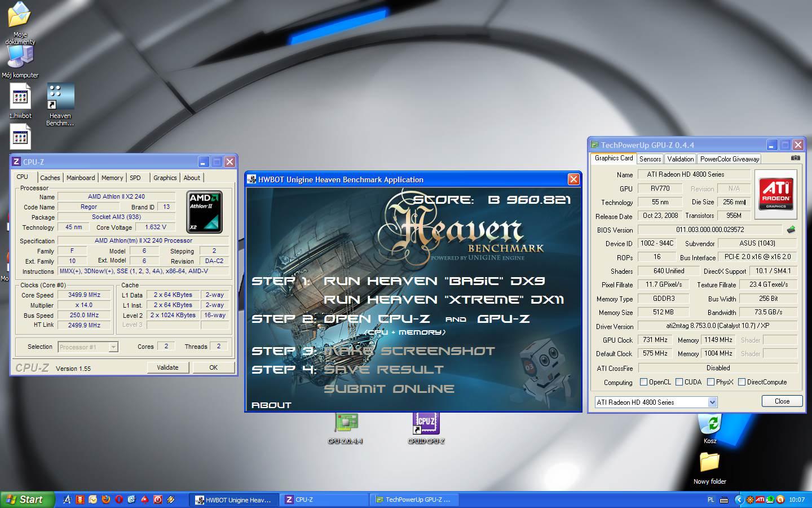Image resolution: width=812 pixels, height=508 pixels.
Task: Click the keyboard icon in the taskbar
Action: pyautogui.click(x=723, y=500)
